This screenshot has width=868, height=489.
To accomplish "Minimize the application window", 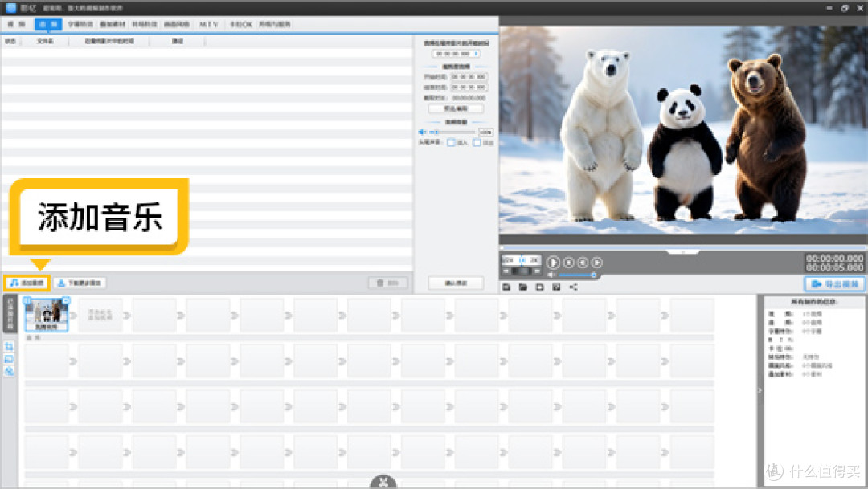I will (829, 8).
